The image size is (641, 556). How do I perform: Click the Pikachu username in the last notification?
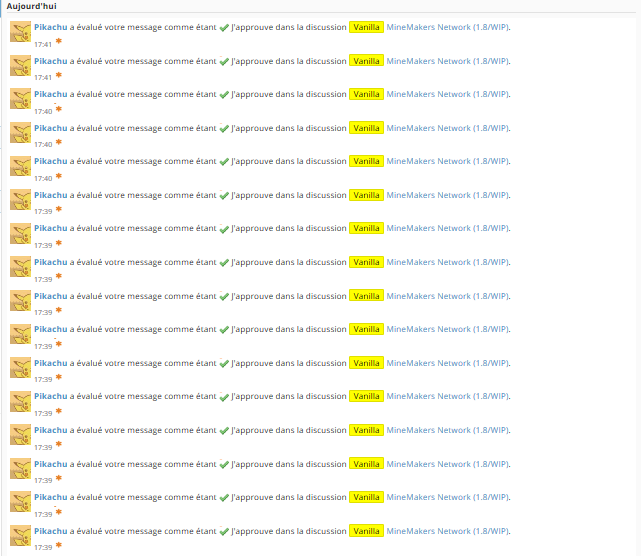tap(50, 531)
